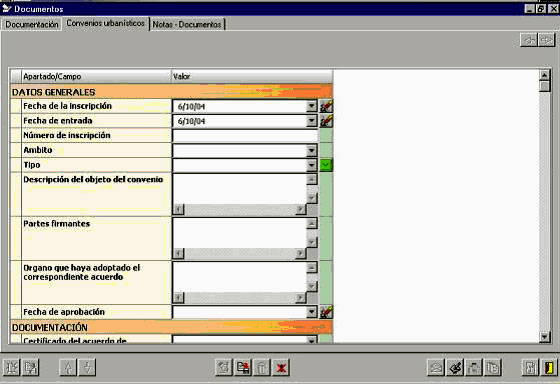This screenshot has height=384, width=560.
Task: Click the pencil icon beside Fecha de entrada
Action: 326,121
